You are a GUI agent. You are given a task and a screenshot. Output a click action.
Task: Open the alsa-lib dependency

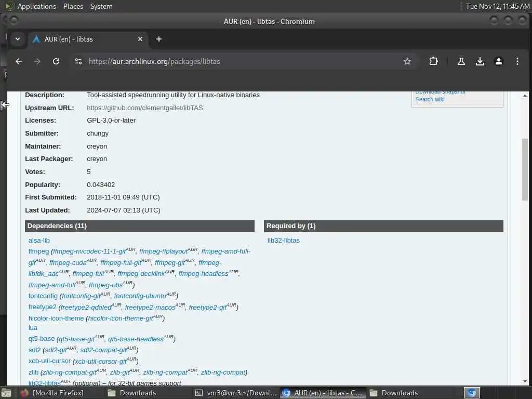click(39, 241)
